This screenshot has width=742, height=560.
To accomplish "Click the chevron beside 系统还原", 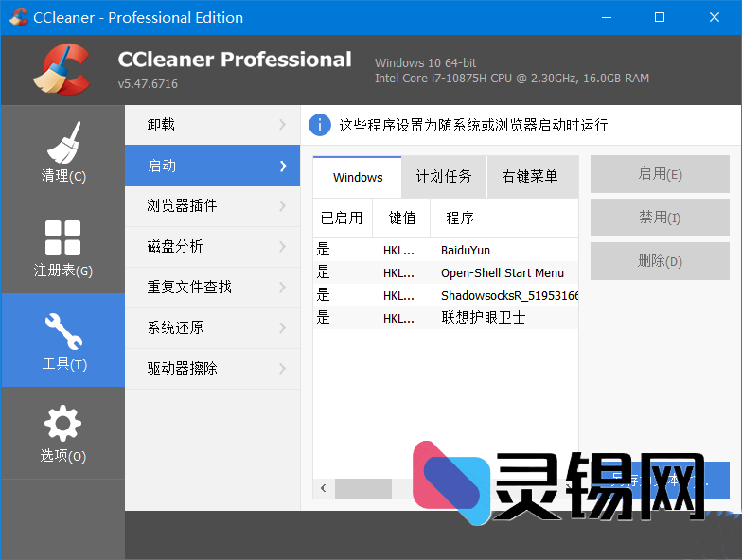I will tap(283, 327).
